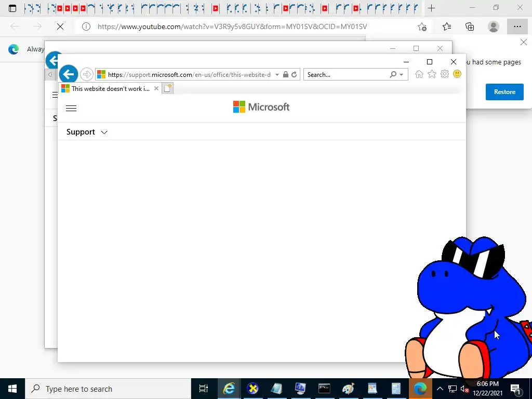Click the Internet Explorer taskbar icon
This screenshot has height=399, width=532.
(229, 389)
